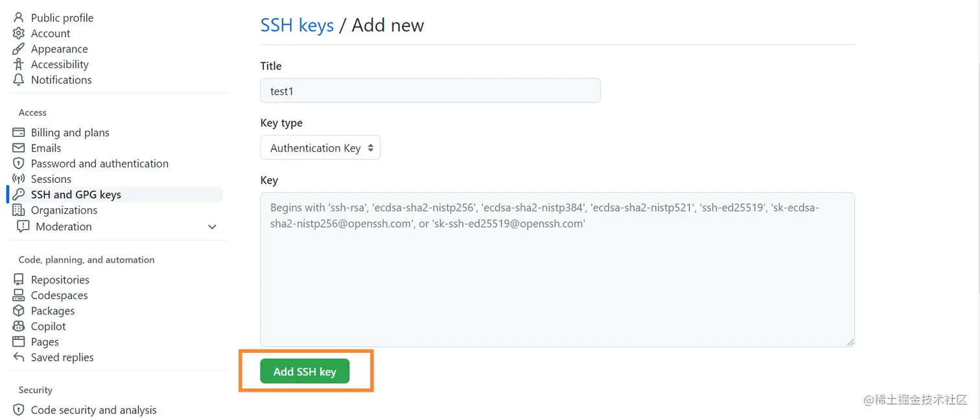Click the Accessibility figure icon
The image size is (980, 419).
[19, 64]
